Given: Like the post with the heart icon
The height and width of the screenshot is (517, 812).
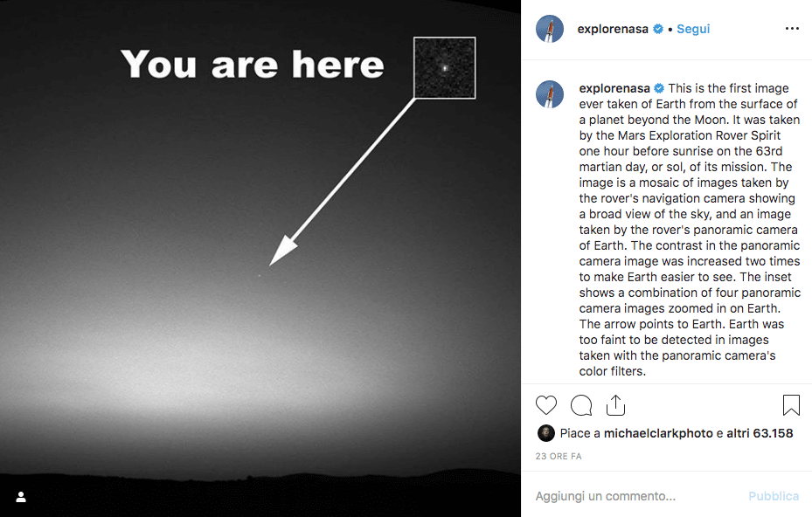Looking at the screenshot, I should point(546,405).
